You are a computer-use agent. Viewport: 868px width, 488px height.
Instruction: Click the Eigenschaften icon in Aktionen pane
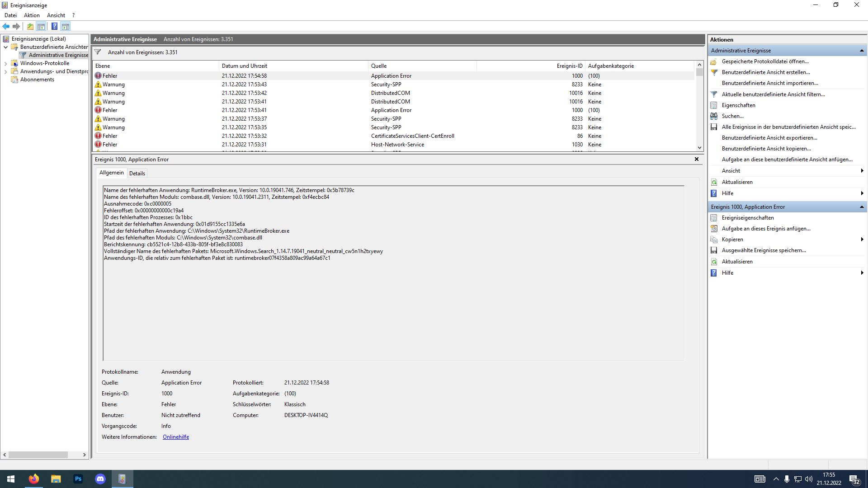click(x=714, y=105)
